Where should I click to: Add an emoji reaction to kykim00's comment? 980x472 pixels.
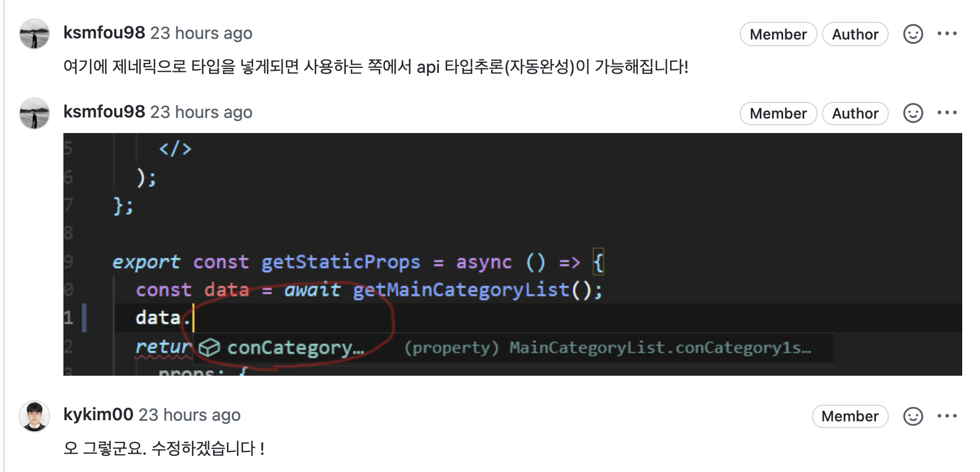pyautogui.click(x=913, y=416)
